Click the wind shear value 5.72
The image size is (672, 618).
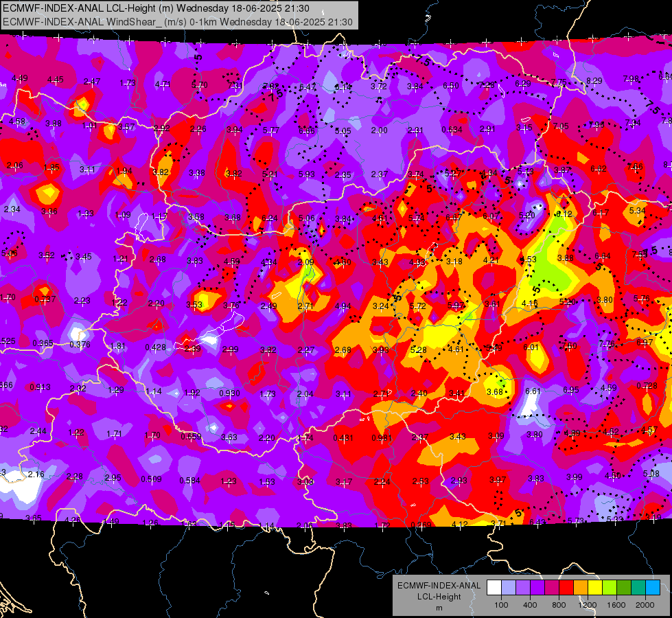(418, 306)
